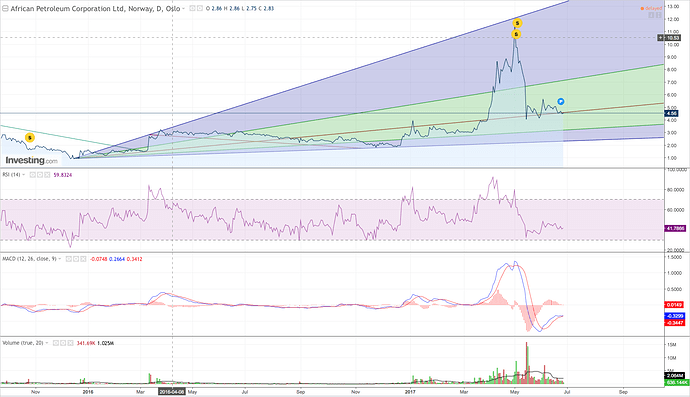Viewport: 690px width, 397px height.
Task: Remove the RSI indicator with its X icon
Action: 47,175
